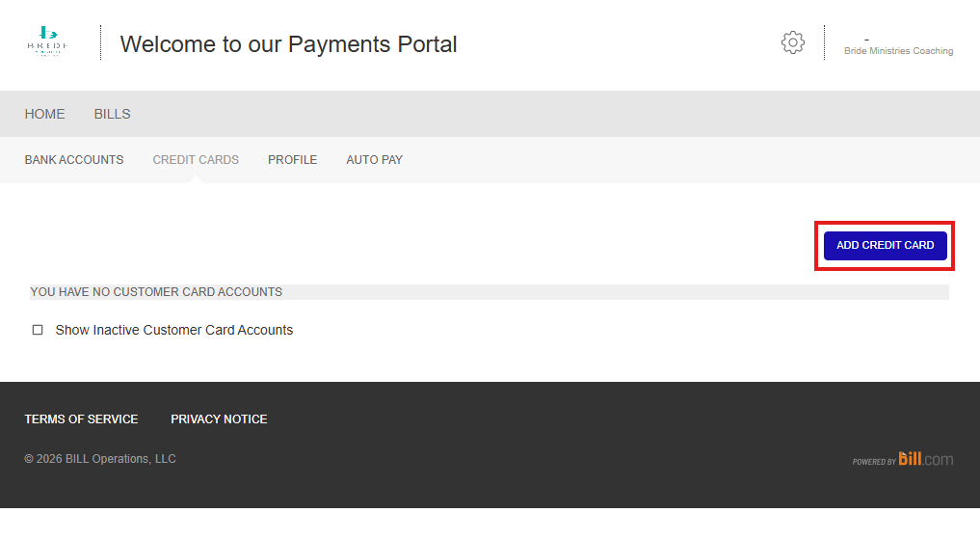Click the BILL Operations copyright text
This screenshot has height=540, width=980.
coord(100,459)
